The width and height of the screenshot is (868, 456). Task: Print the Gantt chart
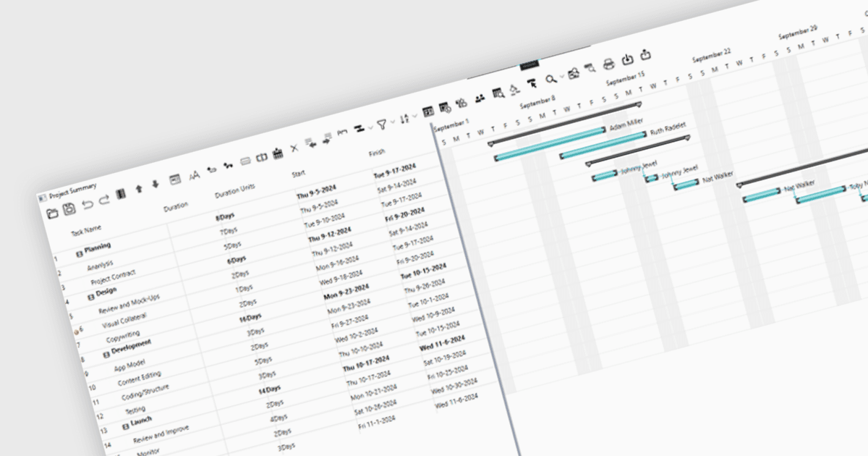[609, 64]
